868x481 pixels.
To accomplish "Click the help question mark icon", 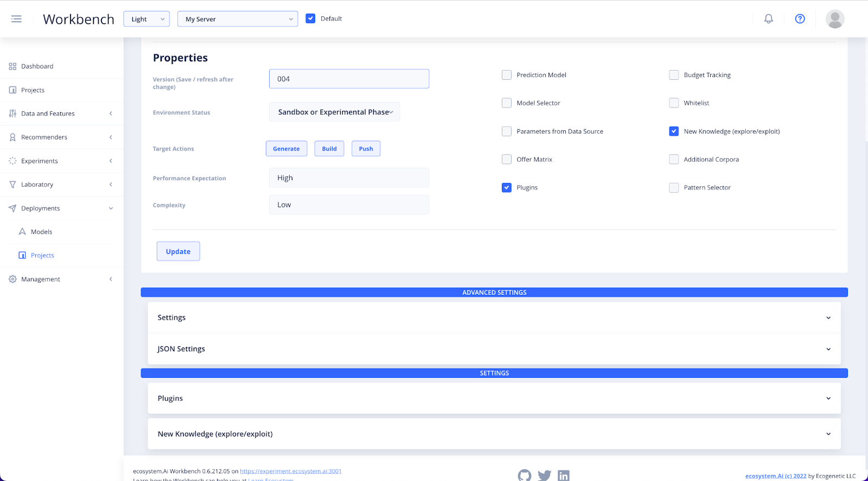I will 800,19.
